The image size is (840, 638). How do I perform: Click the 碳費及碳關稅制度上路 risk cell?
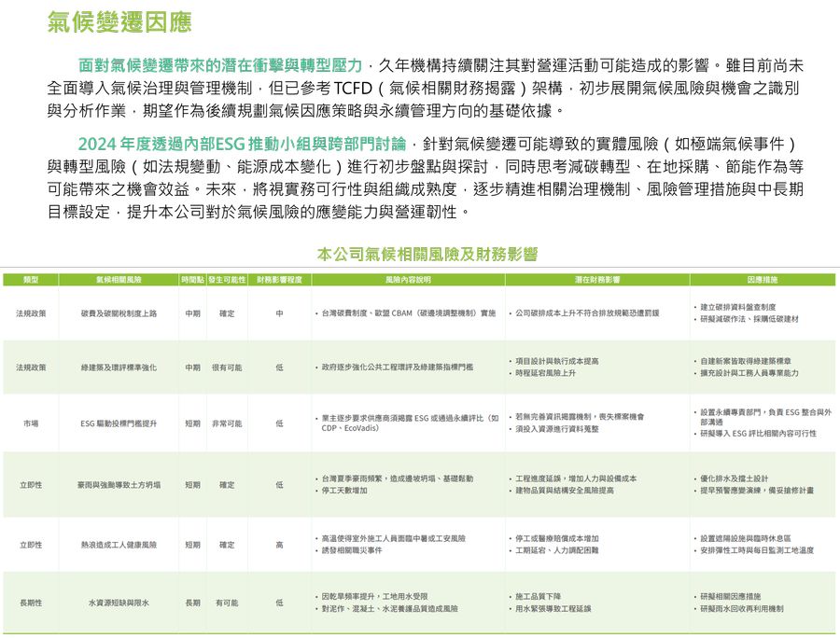click(119, 313)
